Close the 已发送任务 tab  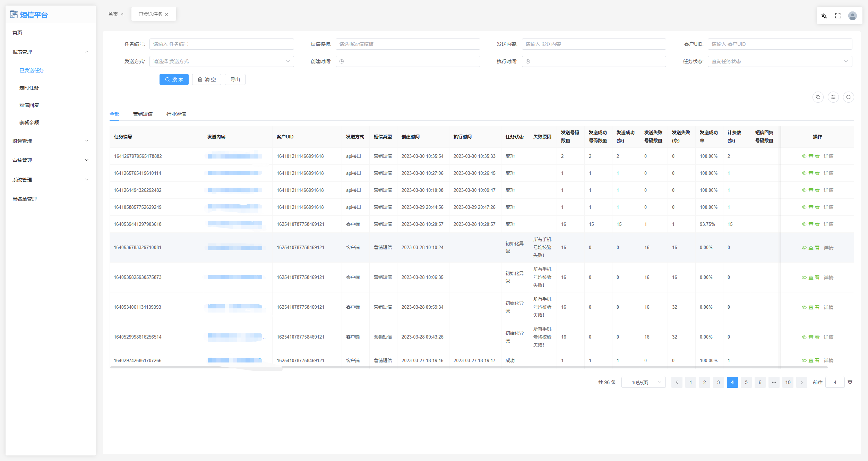pyautogui.click(x=166, y=15)
